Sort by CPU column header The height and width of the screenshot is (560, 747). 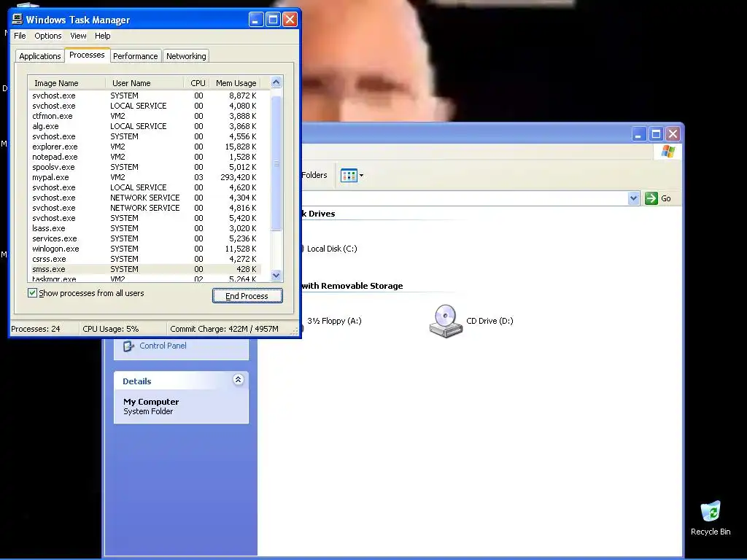[197, 83]
